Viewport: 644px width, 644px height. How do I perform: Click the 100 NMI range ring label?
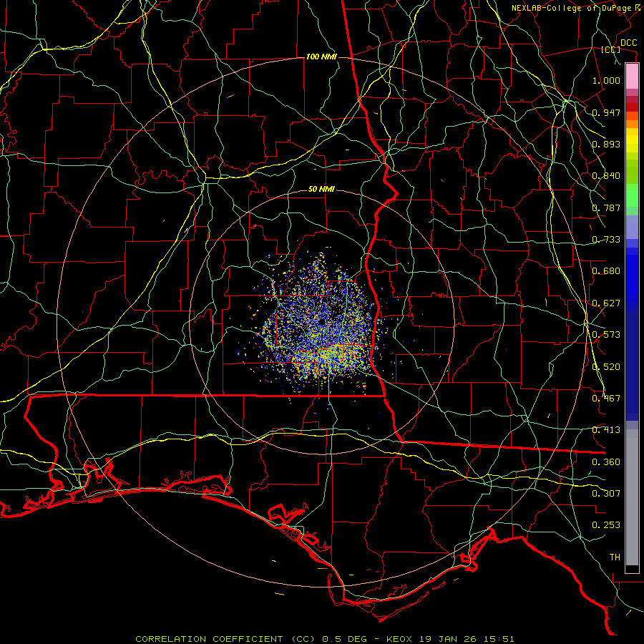tap(321, 57)
